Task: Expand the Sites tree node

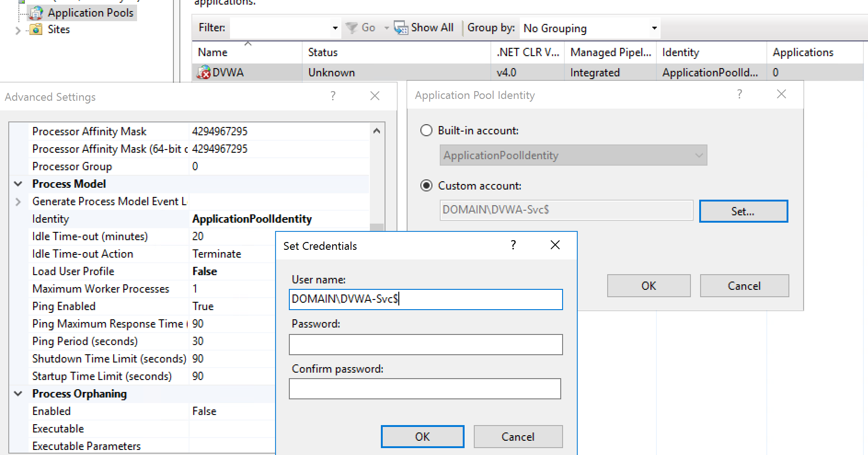Action: [x=18, y=30]
